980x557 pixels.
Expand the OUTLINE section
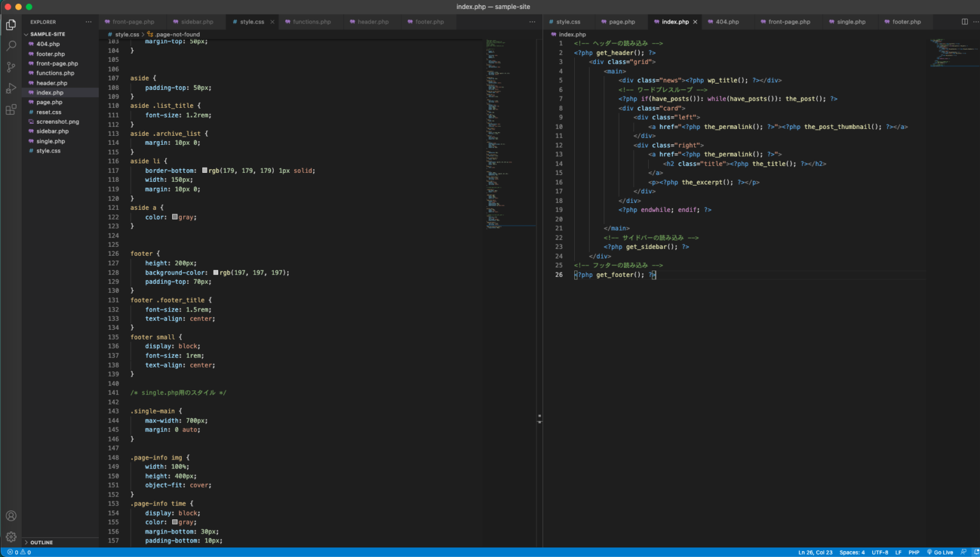41,542
